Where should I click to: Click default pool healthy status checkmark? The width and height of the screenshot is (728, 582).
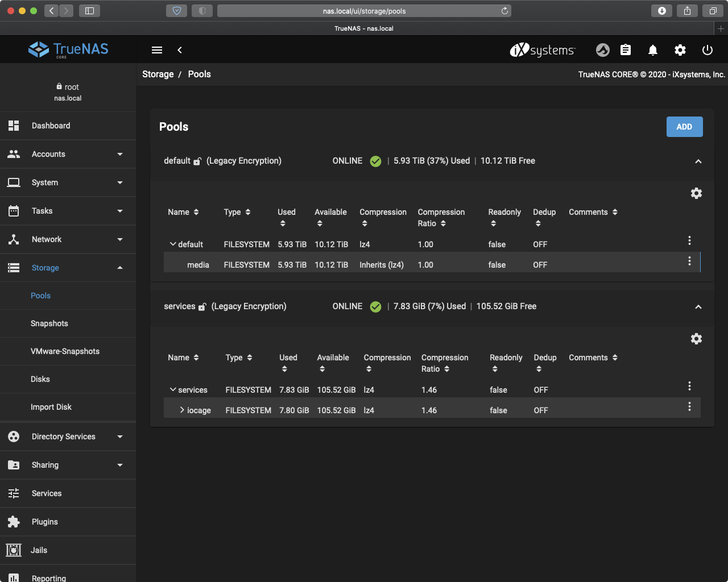point(375,161)
